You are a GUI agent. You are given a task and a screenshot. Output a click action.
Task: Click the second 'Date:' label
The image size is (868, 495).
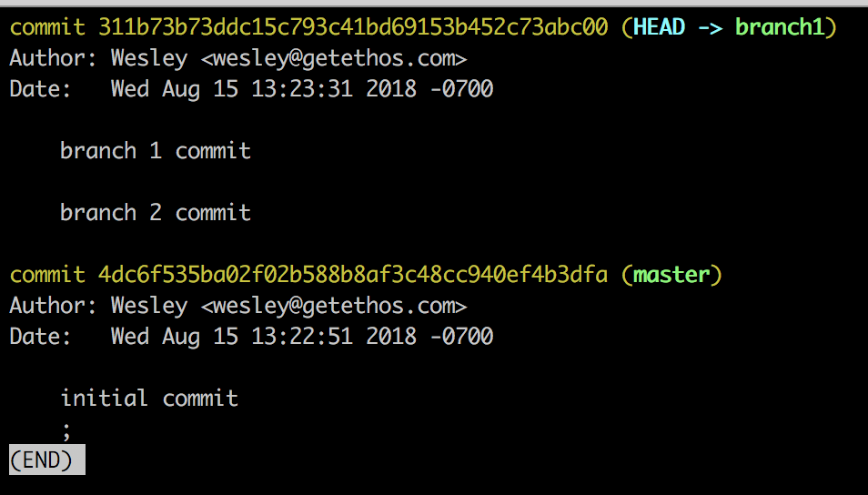40,337
